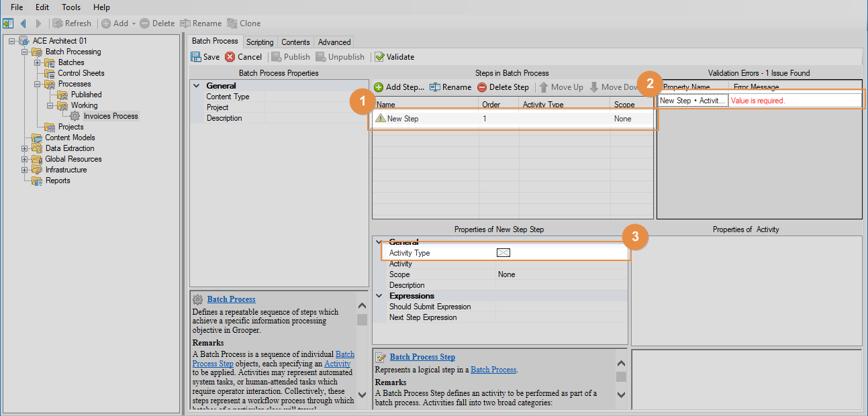Select Invoices Process in the tree
This screenshot has height=416, width=868.
click(111, 116)
